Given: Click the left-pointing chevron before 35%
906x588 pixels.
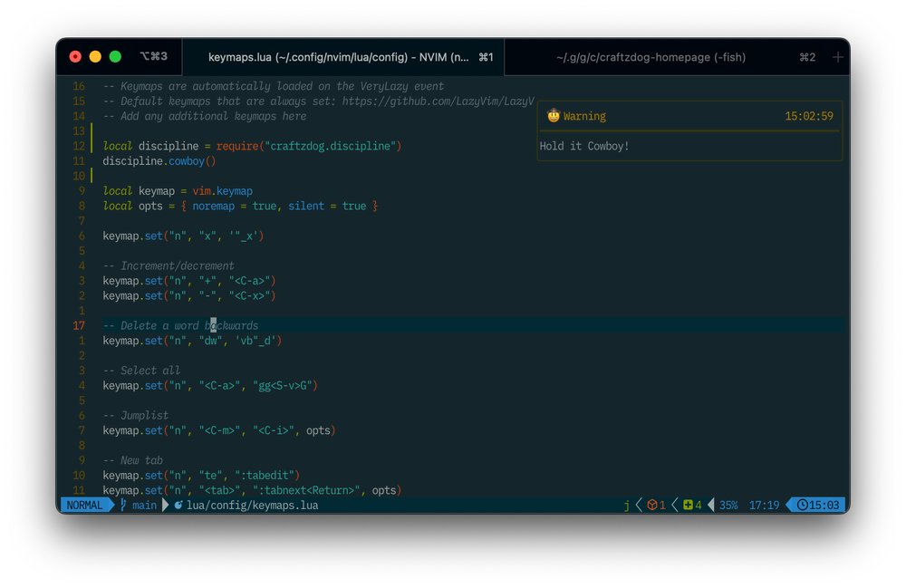Looking at the screenshot, I should coord(711,505).
